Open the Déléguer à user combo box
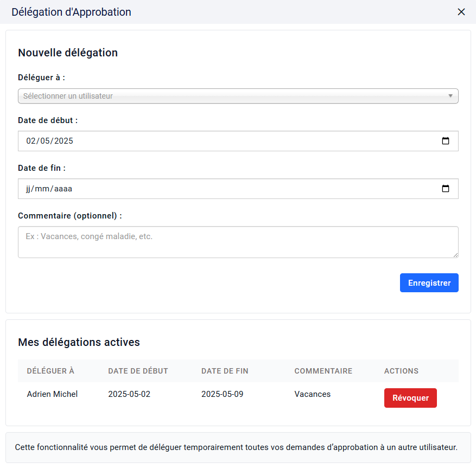476x469 pixels. click(x=238, y=96)
